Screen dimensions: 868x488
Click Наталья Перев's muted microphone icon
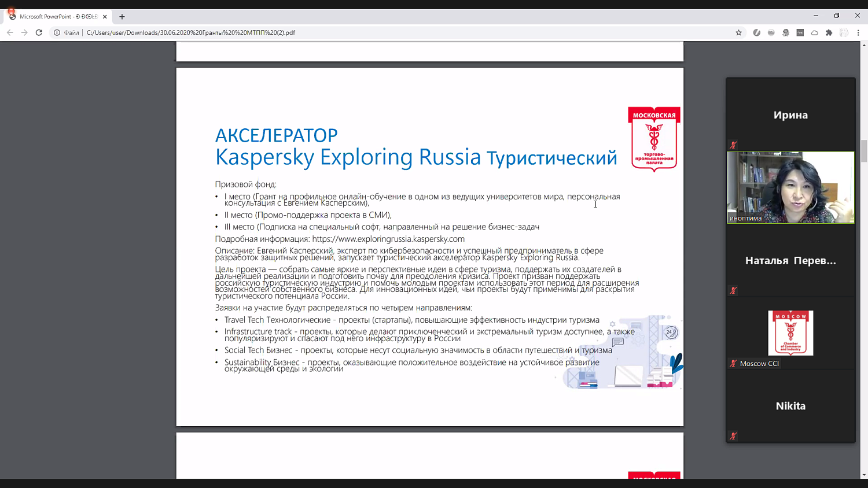(x=733, y=291)
